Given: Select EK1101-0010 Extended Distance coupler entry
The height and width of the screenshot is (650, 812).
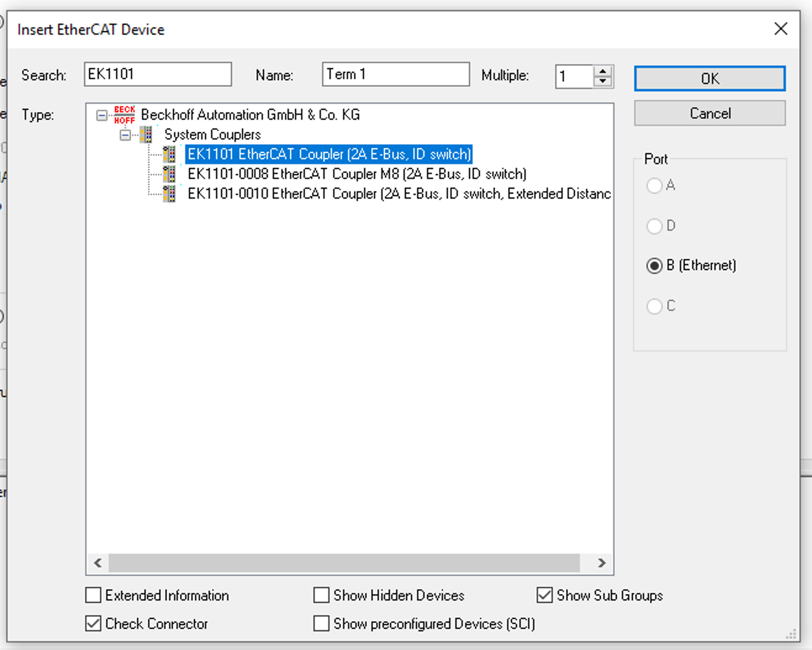Looking at the screenshot, I should tap(399, 194).
